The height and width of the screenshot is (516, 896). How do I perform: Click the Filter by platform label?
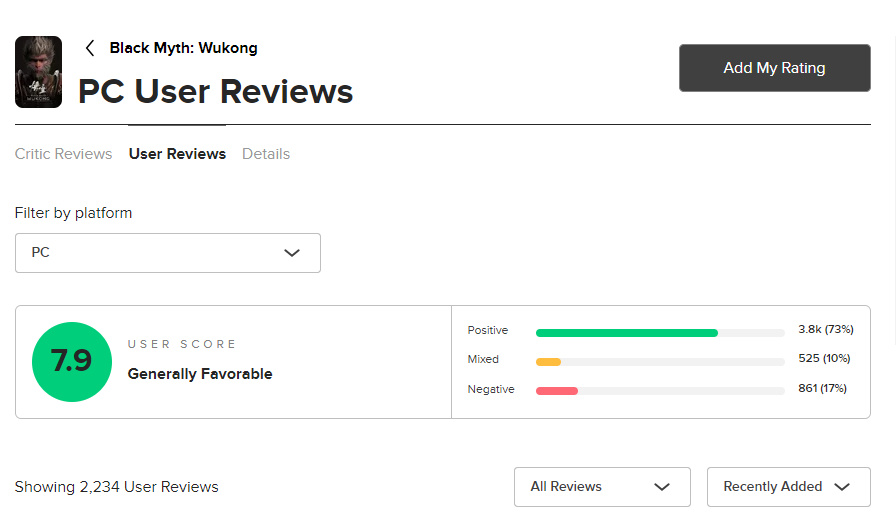pos(73,213)
